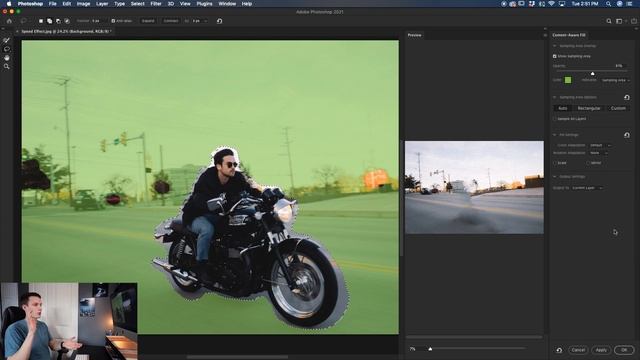The image size is (640, 360).
Task: Open the File menu
Action: click(53, 4)
